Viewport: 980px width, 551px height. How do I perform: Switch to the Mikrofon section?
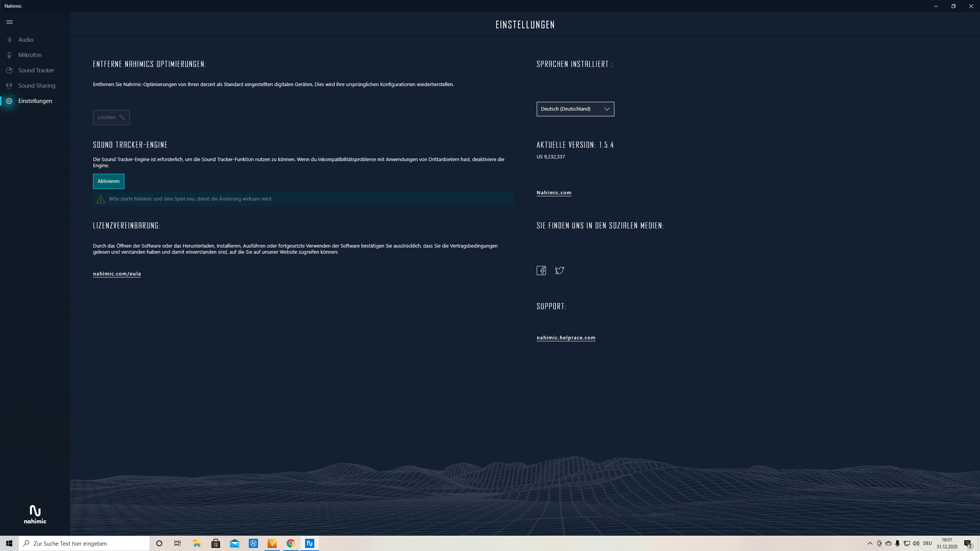tap(29, 55)
